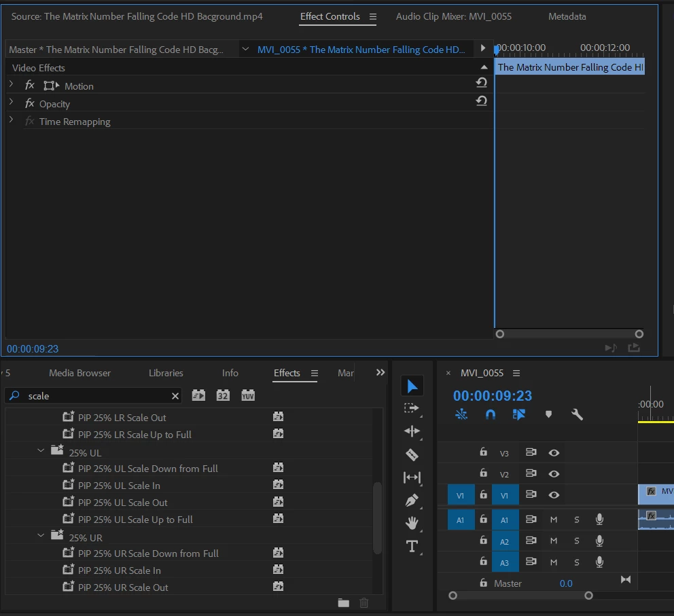Click the timeline timecode 00:00:09:23
Image resolution: width=674 pixels, height=616 pixels.
click(493, 396)
